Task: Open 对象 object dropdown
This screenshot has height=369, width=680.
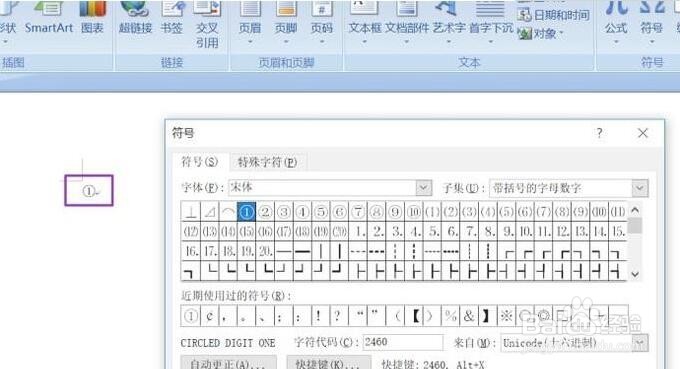Action: [x=541, y=33]
